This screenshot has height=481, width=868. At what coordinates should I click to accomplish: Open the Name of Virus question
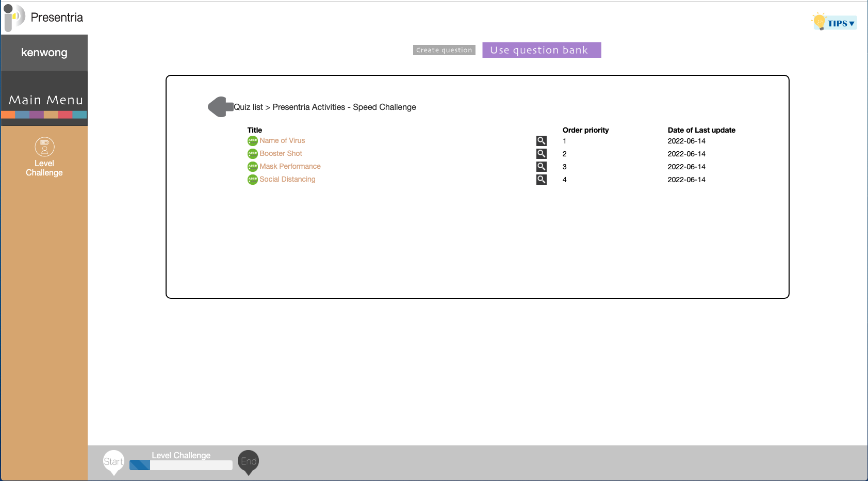coord(282,140)
